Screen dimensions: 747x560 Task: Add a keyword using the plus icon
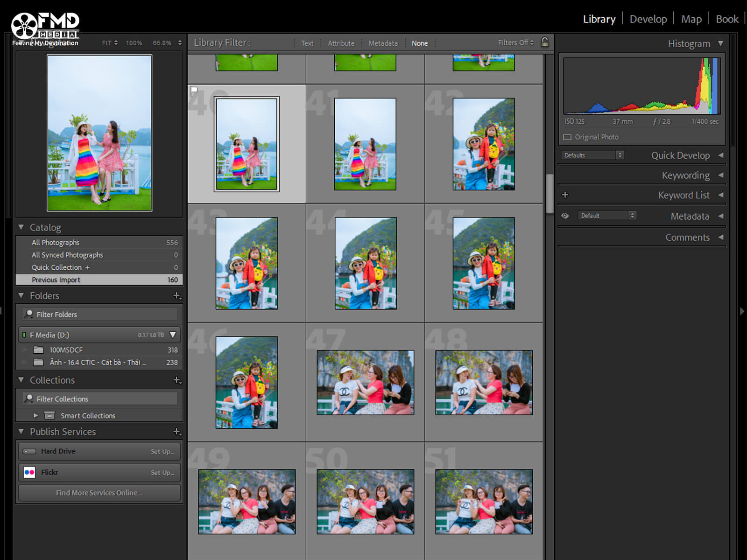pyautogui.click(x=565, y=195)
